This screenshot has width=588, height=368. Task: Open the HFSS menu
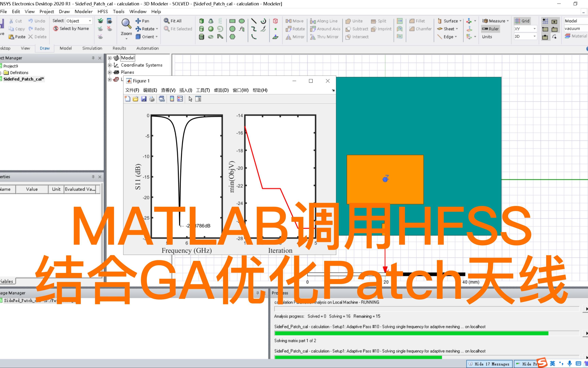click(103, 11)
